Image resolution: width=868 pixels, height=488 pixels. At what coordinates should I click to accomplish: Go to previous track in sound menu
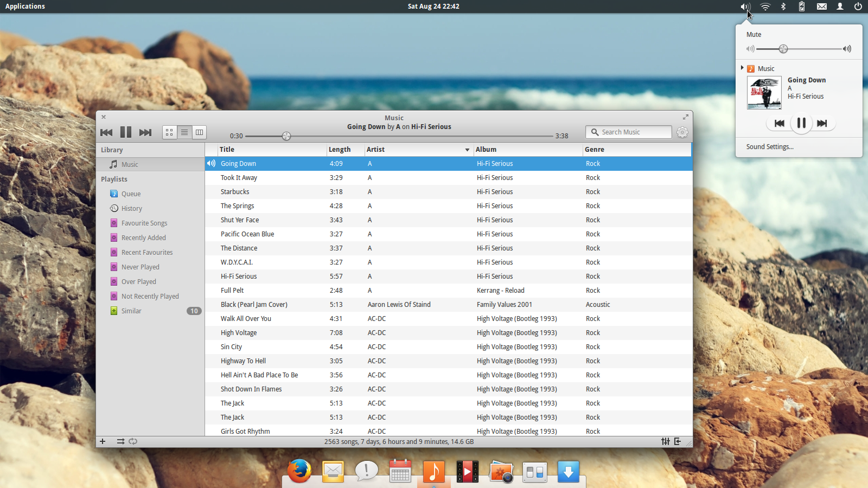[779, 123]
